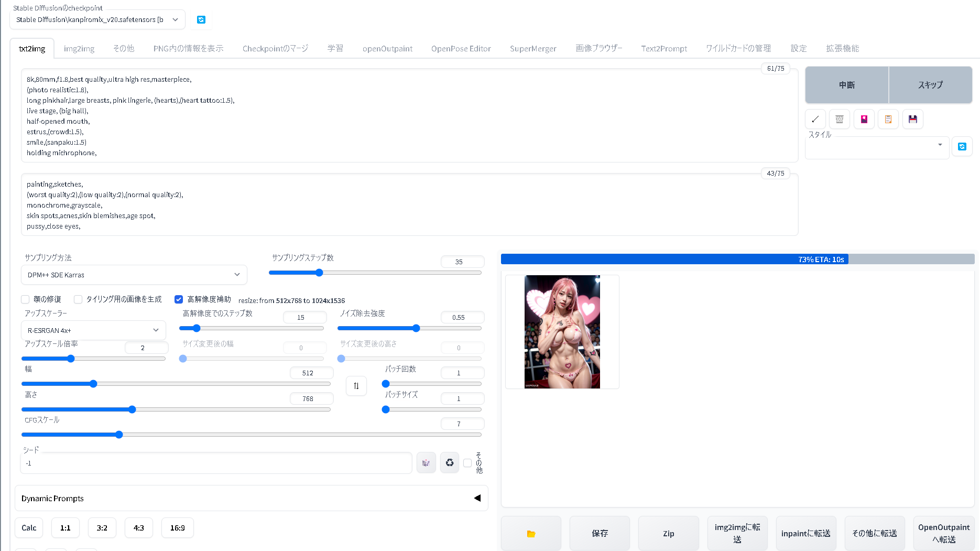The height and width of the screenshot is (551, 980).
Task: Click the CFGスケール slider handle
Action: [x=119, y=435]
